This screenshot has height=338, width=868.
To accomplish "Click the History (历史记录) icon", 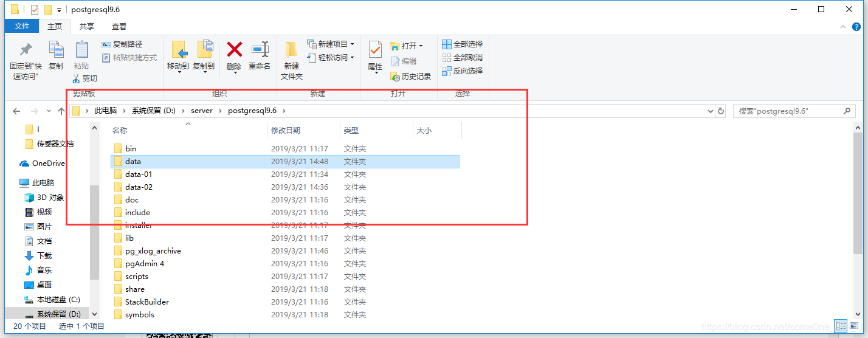I will (x=395, y=77).
